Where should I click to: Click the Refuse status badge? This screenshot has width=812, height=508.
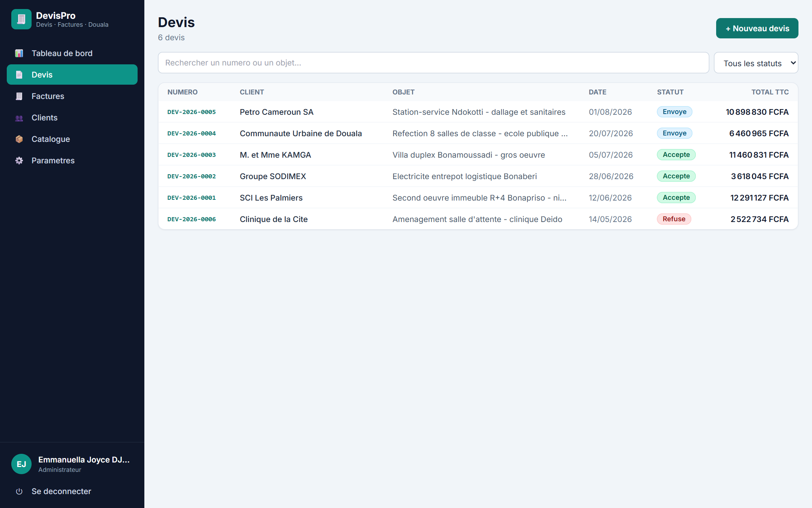click(674, 219)
